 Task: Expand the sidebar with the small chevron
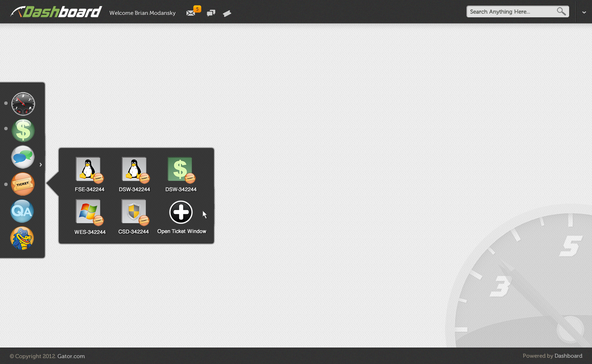point(41,164)
